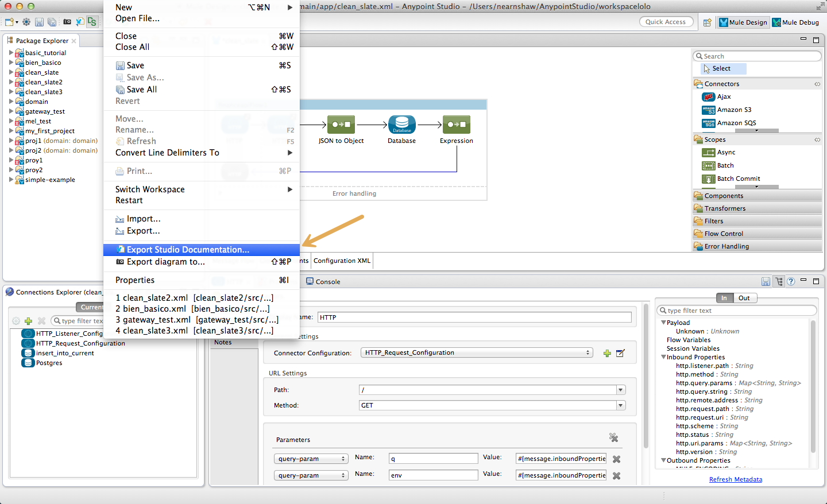Activate the Select cursor tool in the palette
Screen dimensions: 827x504
tap(721, 68)
